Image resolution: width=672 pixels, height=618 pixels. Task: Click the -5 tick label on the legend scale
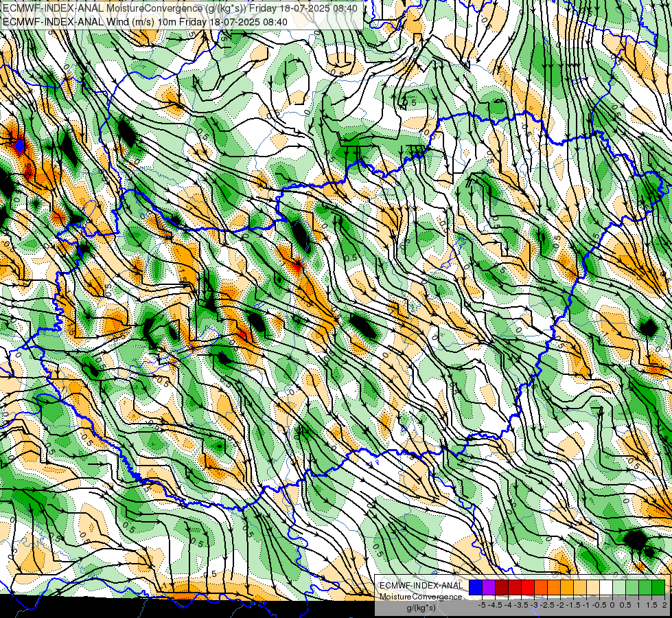click(482, 605)
